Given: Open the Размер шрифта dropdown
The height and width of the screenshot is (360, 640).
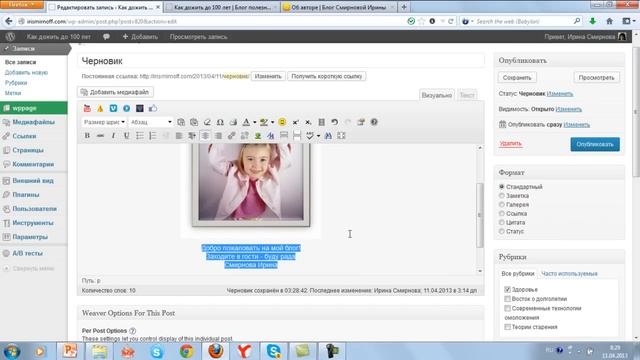Looking at the screenshot, I should point(104,122).
